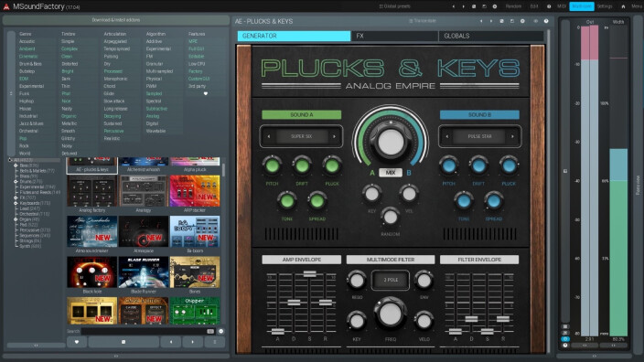
Task: Click the MeldaProduction logo icon in title bar
Action: tap(6, 6)
